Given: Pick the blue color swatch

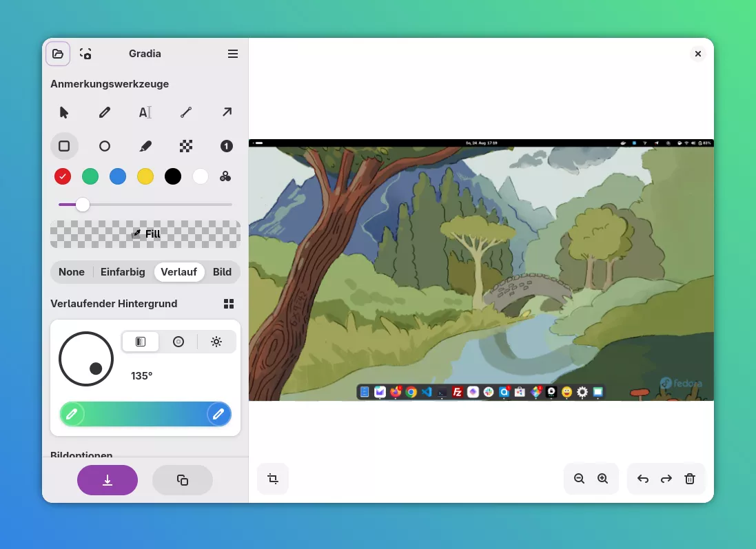Looking at the screenshot, I should (118, 176).
